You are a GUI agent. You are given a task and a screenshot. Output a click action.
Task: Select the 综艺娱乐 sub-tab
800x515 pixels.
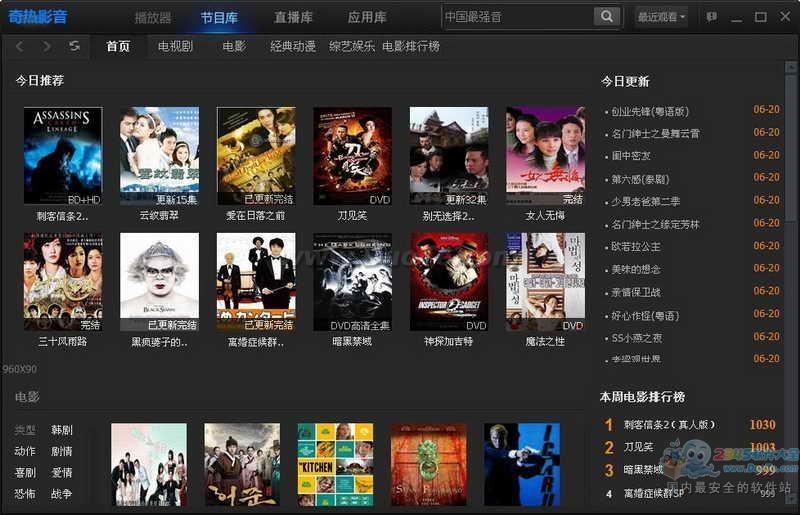pos(352,46)
